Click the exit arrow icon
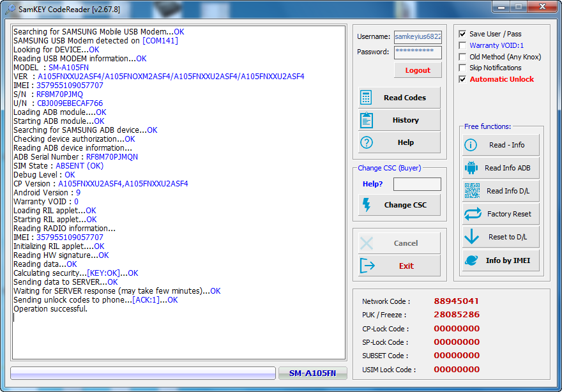 [x=367, y=266]
